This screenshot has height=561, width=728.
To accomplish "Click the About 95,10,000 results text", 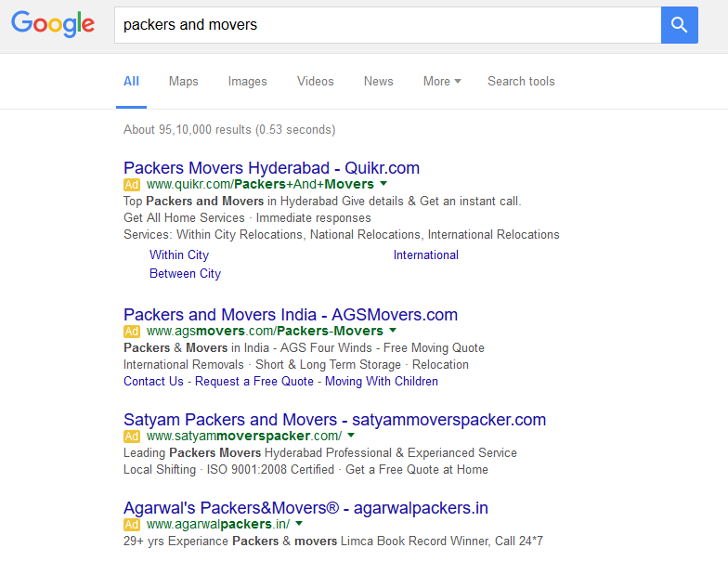I will point(229,130).
